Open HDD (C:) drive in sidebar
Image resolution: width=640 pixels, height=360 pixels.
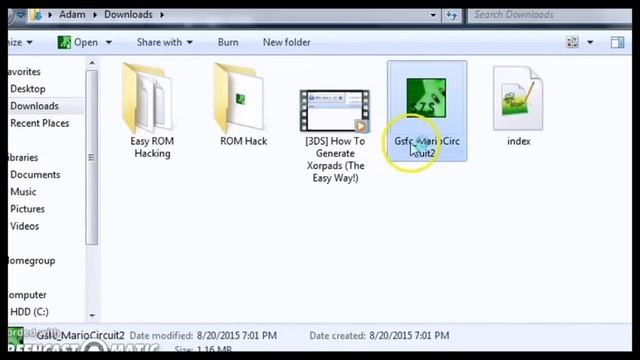coord(29,312)
